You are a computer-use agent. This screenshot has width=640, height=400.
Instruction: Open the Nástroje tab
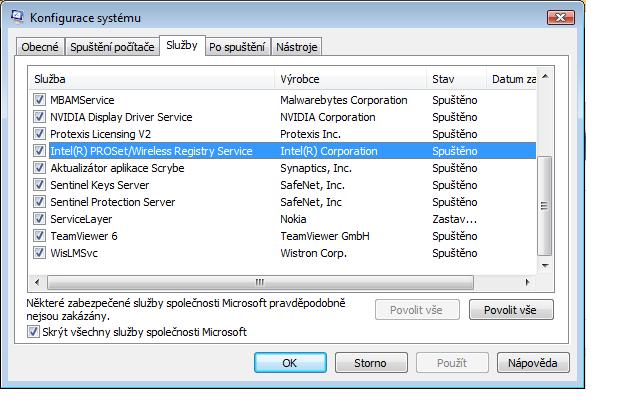297,47
